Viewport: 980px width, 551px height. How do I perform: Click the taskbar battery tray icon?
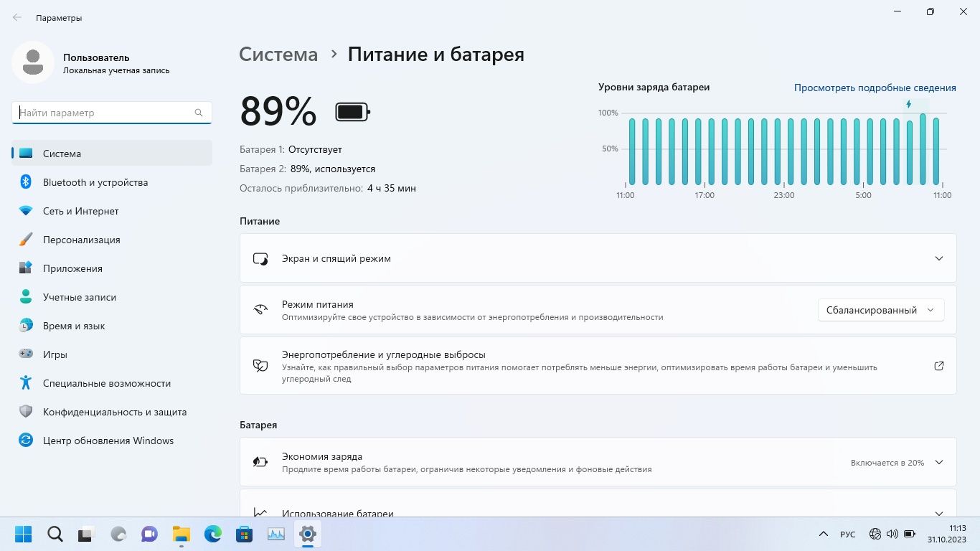pos(910,534)
